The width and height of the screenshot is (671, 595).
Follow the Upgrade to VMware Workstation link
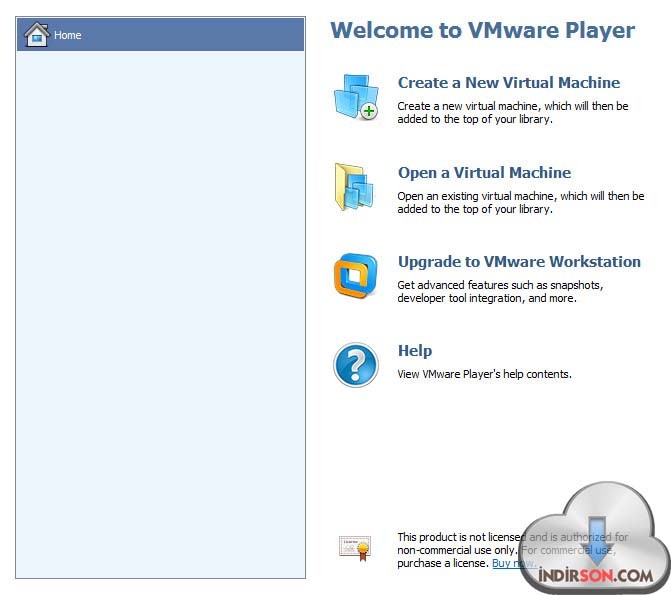pos(519,262)
